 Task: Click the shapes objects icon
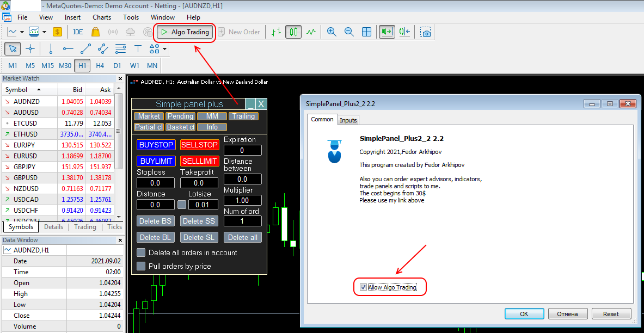[x=155, y=49]
